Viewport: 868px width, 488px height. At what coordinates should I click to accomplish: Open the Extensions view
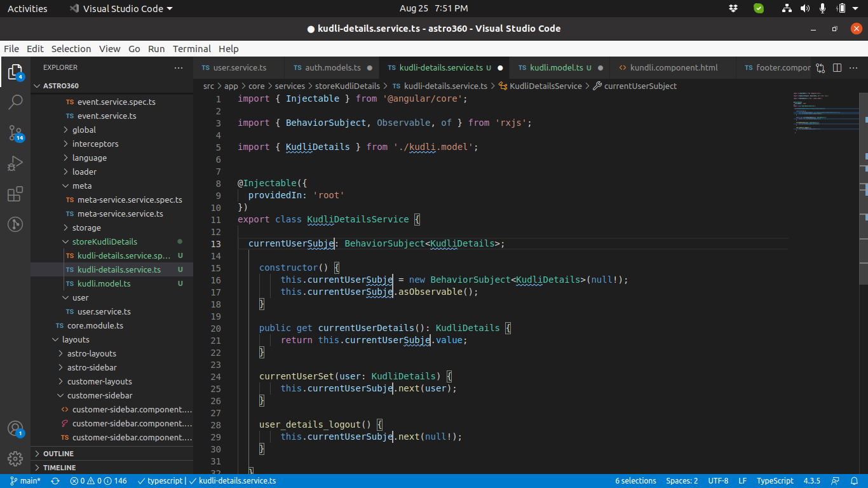click(15, 194)
